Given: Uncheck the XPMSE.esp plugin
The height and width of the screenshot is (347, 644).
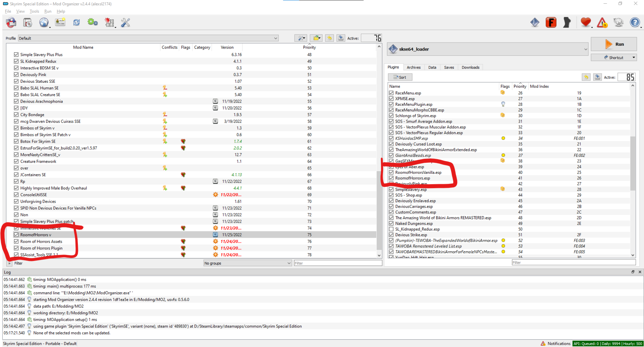Looking at the screenshot, I should coord(391,98).
